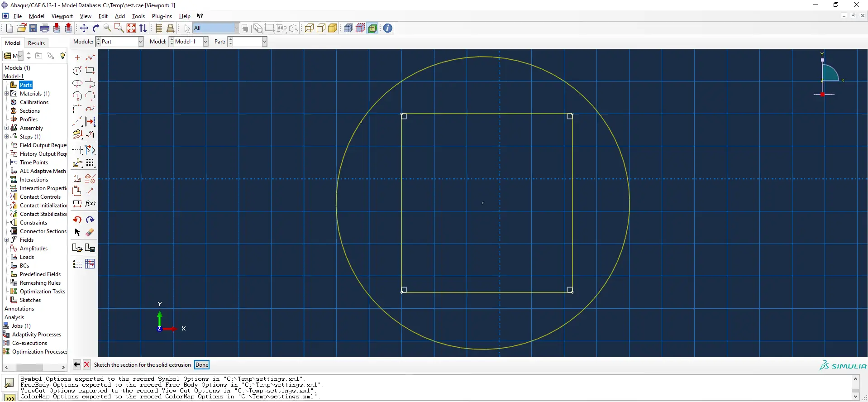Toggle perspective view cube icon

pyautogui.click(x=348, y=28)
